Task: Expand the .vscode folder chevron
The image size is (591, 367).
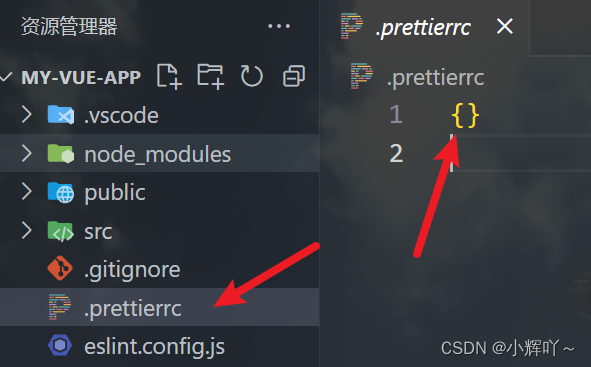Action: point(26,114)
